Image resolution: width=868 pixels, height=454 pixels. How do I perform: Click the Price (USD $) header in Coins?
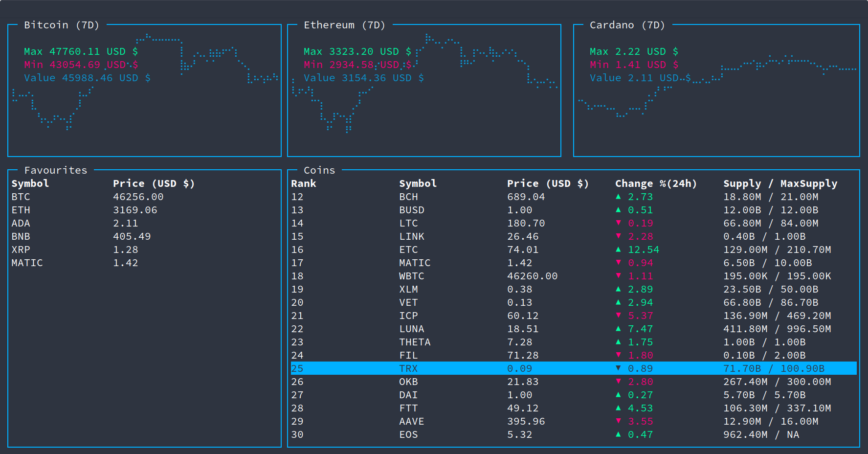[x=548, y=183]
